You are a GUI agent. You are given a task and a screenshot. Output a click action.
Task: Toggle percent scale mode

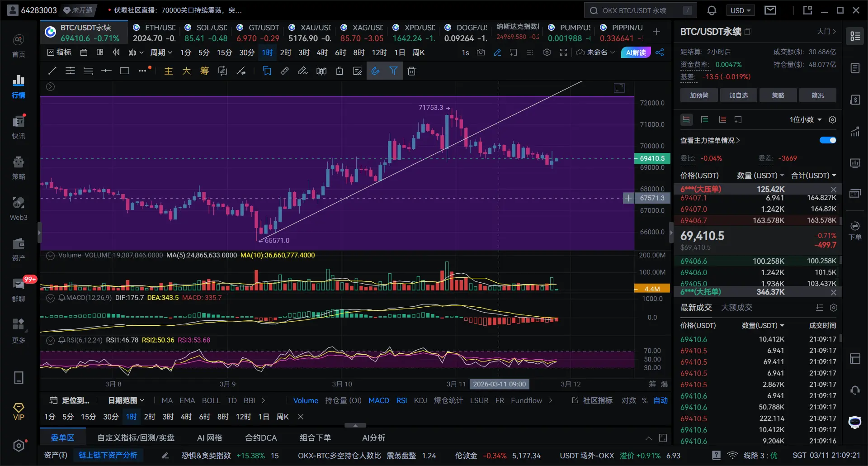click(645, 400)
